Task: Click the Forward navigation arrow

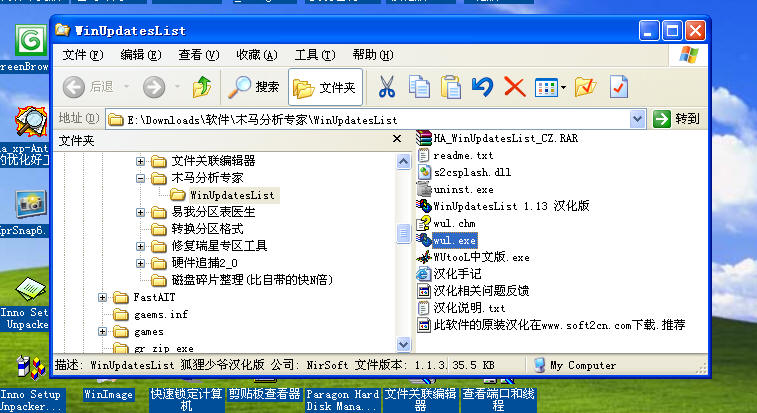Action: [x=154, y=87]
